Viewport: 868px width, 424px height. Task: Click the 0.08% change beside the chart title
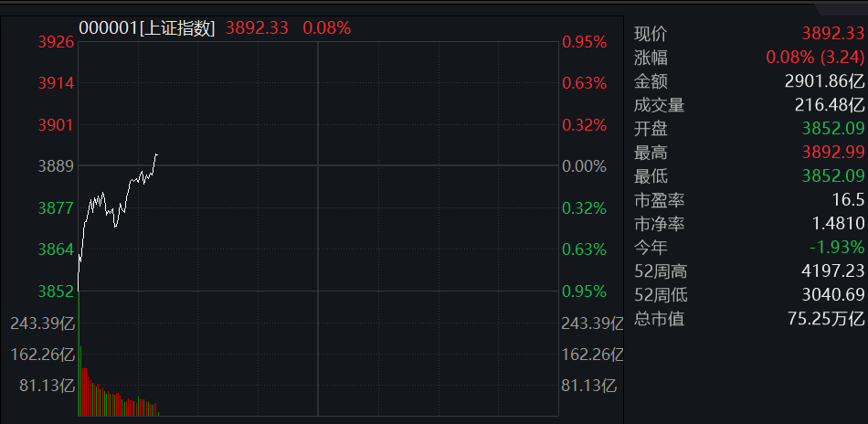[x=326, y=27]
